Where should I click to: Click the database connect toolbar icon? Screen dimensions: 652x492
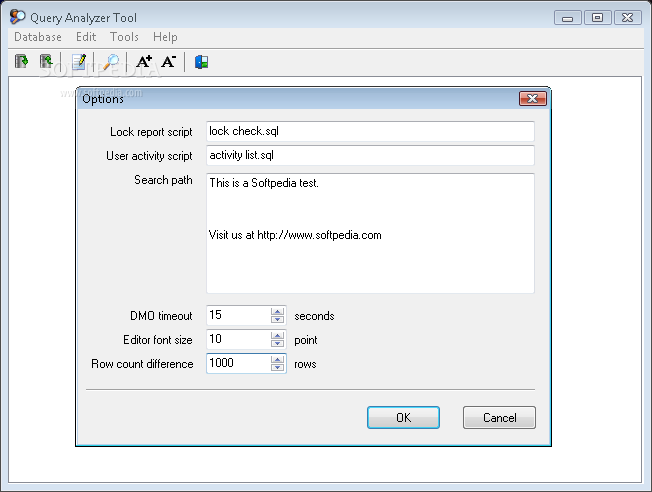coord(22,62)
